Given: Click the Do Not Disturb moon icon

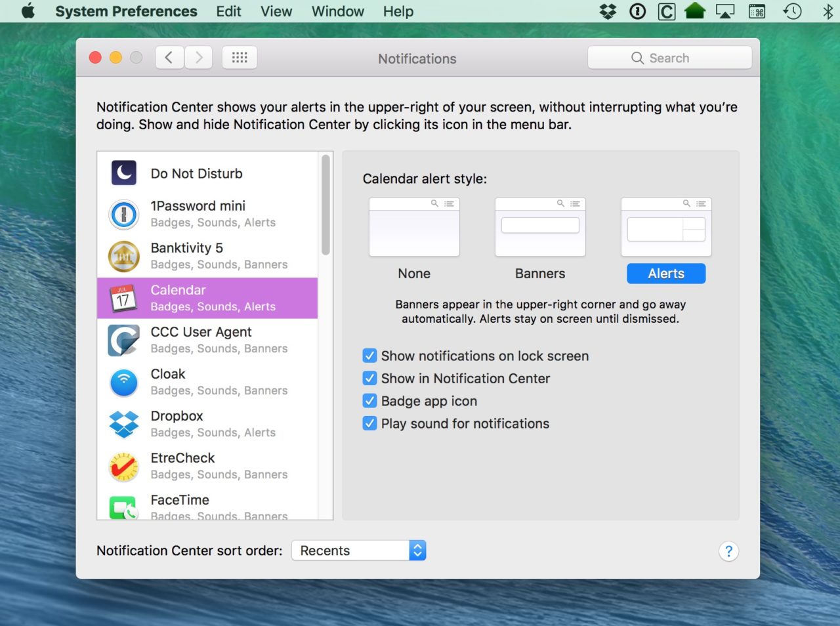Looking at the screenshot, I should pyautogui.click(x=123, y=173).
